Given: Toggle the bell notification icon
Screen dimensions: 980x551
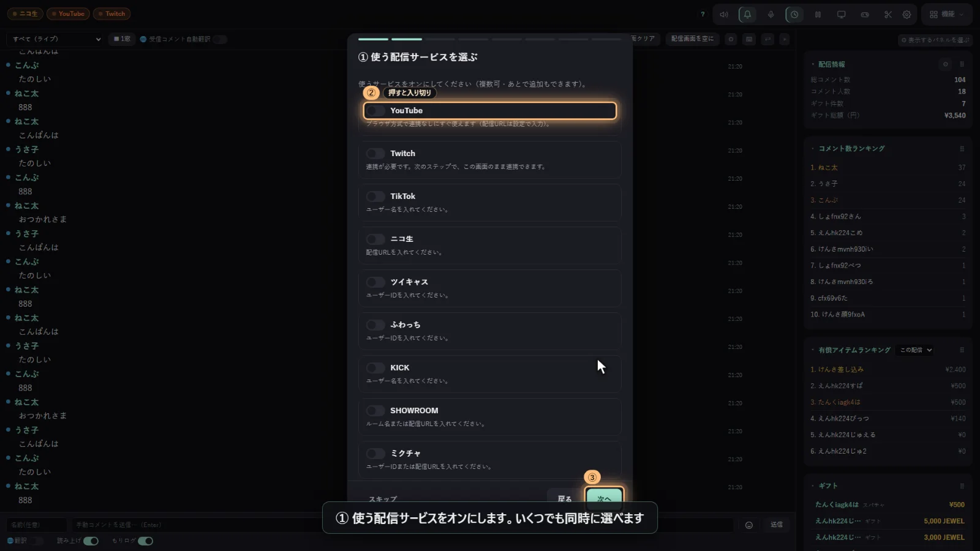Looking at the screenshot, I should [747, 14].
